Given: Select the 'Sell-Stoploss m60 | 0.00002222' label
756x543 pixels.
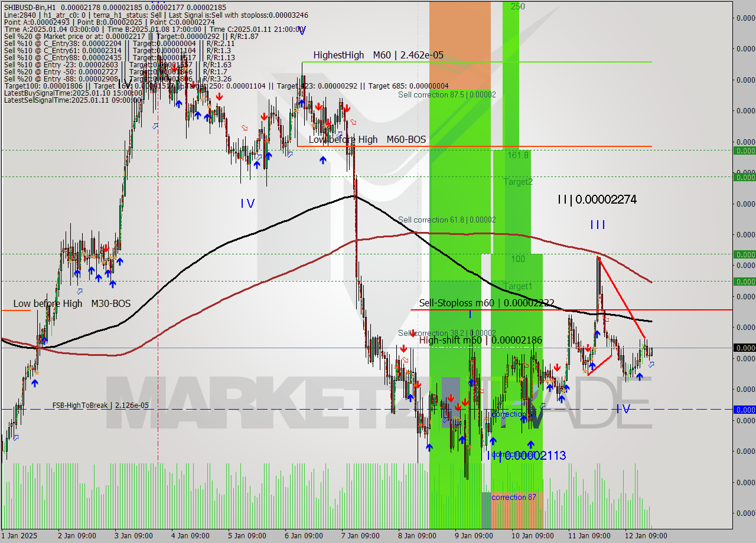Looking at the screenshot, I should [487, 303].
